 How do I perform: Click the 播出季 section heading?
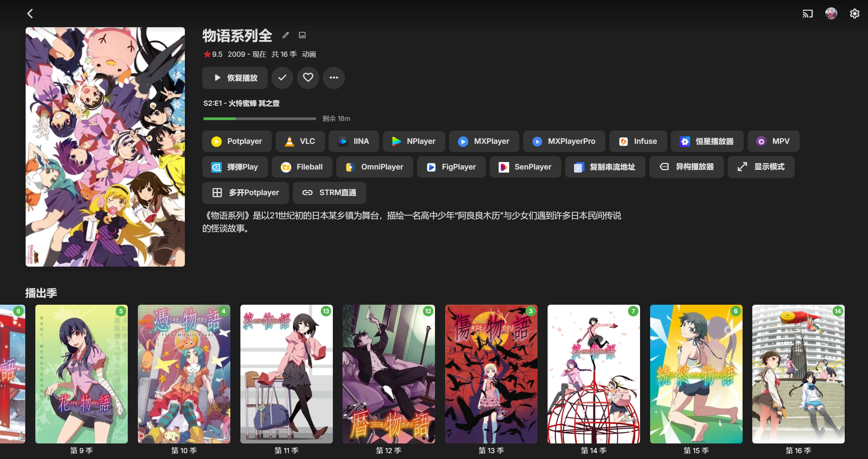pyautogui.click(x=41, y=293)
